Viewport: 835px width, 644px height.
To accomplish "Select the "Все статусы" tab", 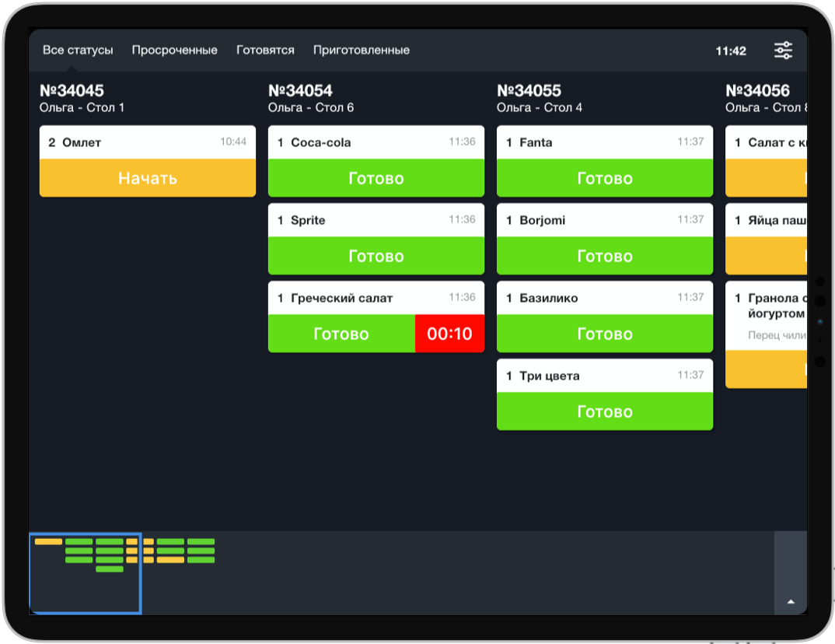I will pyautogui.click(x=79, y=50).
